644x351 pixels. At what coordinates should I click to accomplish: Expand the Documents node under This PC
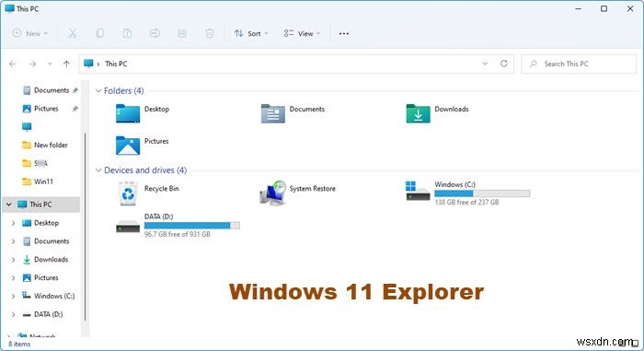point(13,241)
